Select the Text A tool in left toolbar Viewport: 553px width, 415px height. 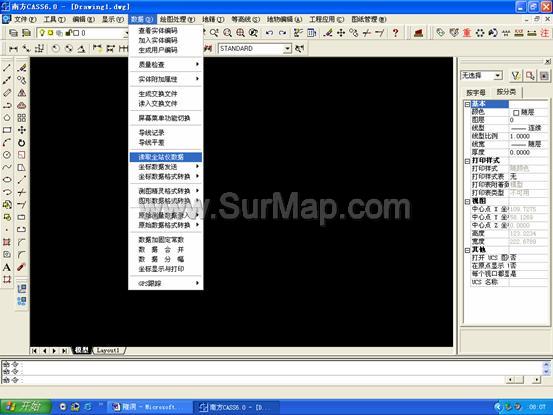(7, 267)
